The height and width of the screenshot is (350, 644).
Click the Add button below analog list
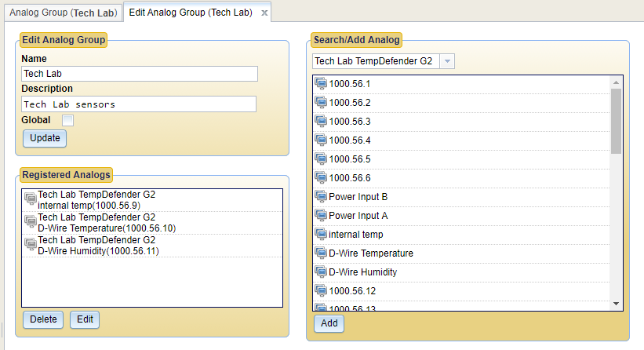(x=329, y=323)
